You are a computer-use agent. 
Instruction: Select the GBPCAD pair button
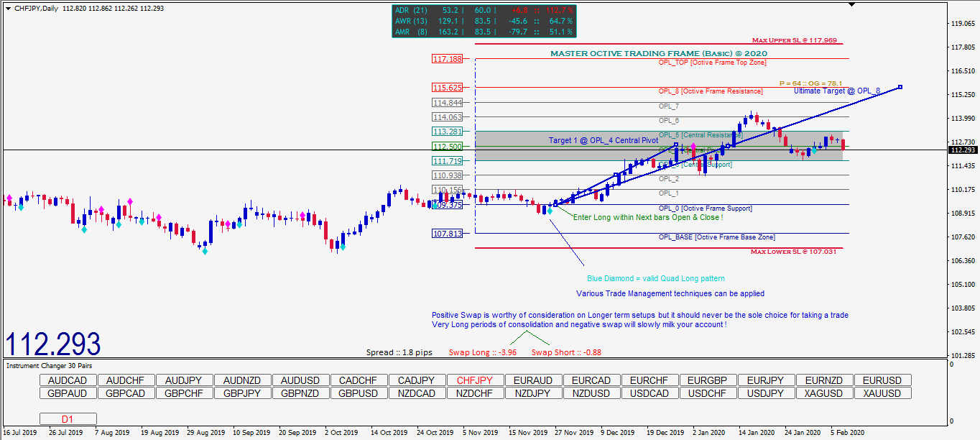[x=126, y=393]
